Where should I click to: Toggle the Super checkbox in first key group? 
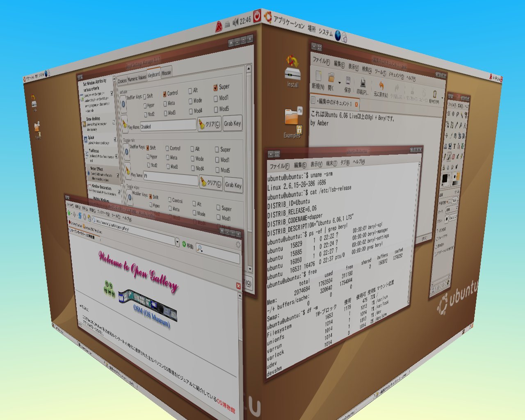pyautogui.click(x=216, y=87)
